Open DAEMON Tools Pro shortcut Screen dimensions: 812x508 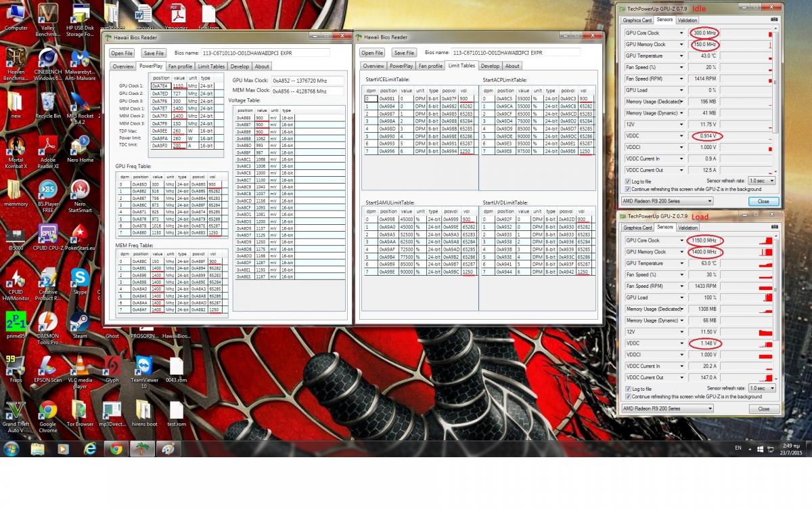[47, 329]
